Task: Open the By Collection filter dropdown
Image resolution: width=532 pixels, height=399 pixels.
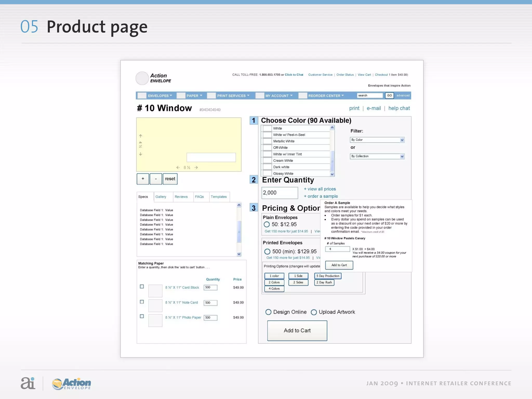Action: click(377, 156)
